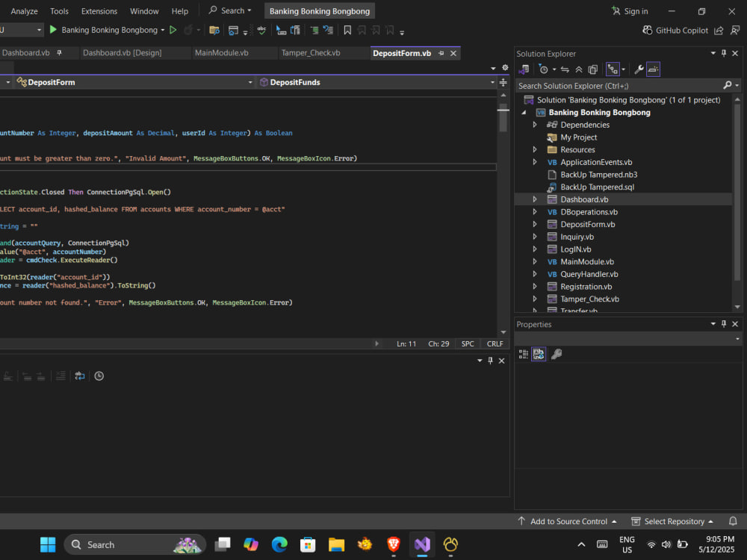Open the Tools menu
Viewport: 747px width, 560px height.
click(59, 11)
